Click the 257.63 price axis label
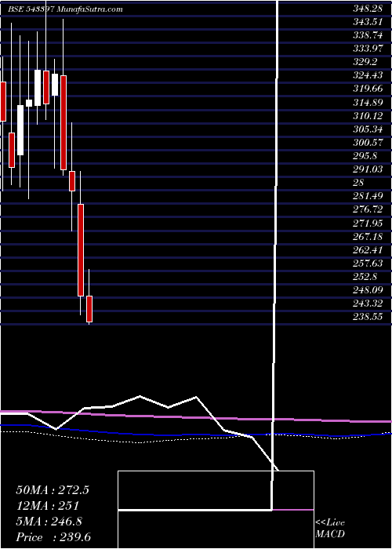392x549 pixels. pos(369,263)
